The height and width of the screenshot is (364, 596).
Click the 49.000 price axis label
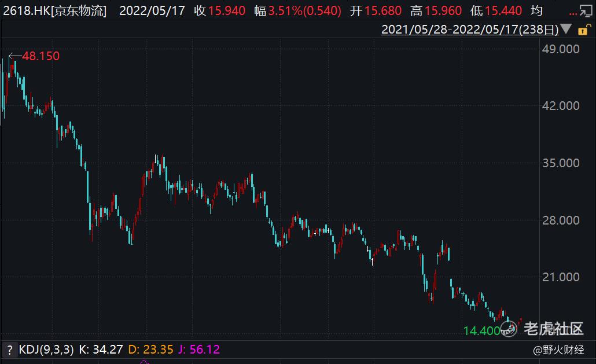561,49
